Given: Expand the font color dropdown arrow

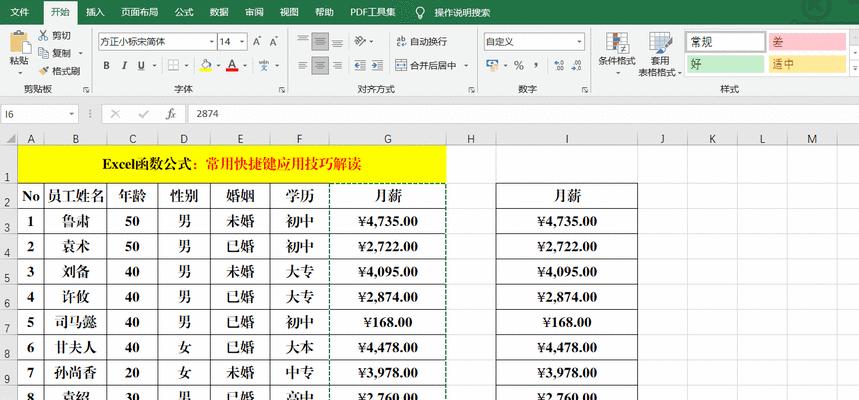Looking at the screenshot, I should [244, 66].
